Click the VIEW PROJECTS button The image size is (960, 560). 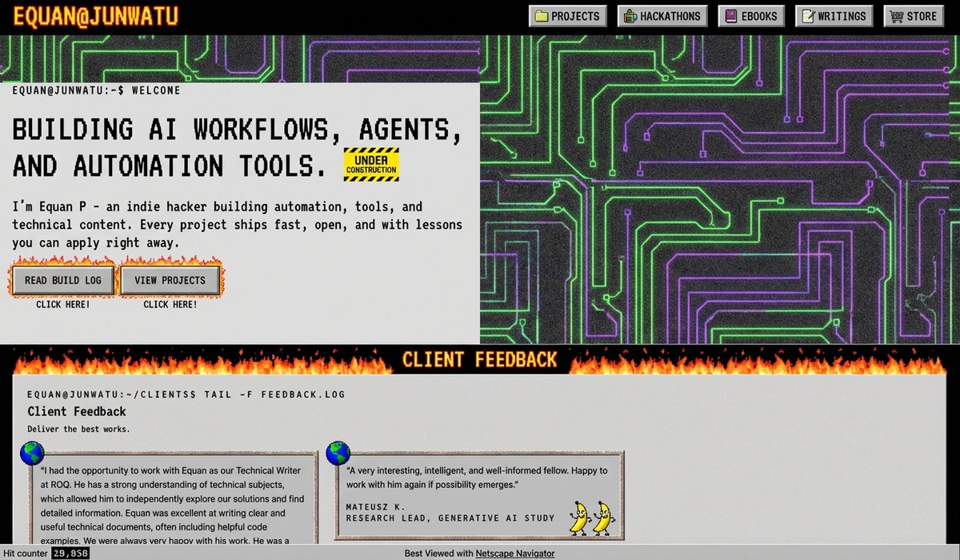point(170,280)
